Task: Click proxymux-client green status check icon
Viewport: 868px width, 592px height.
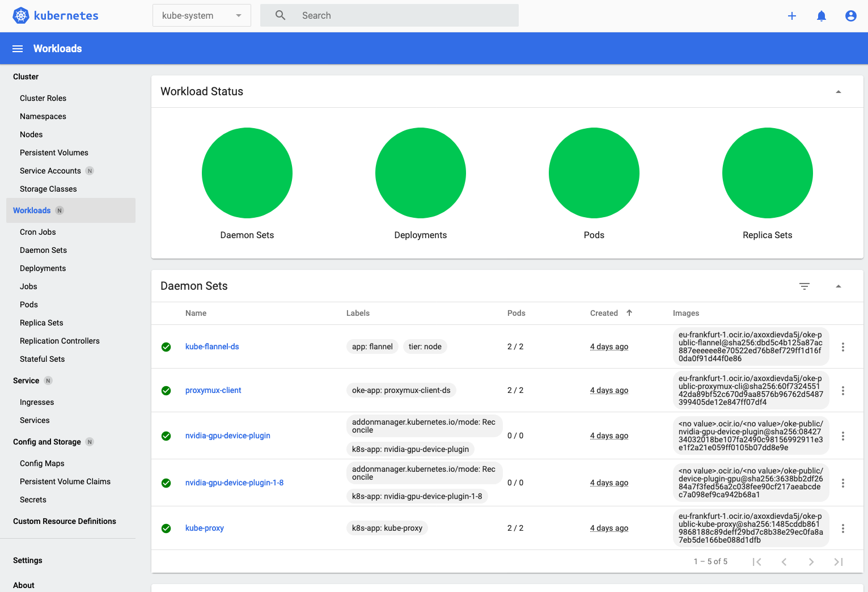Action: coord(166,391)
